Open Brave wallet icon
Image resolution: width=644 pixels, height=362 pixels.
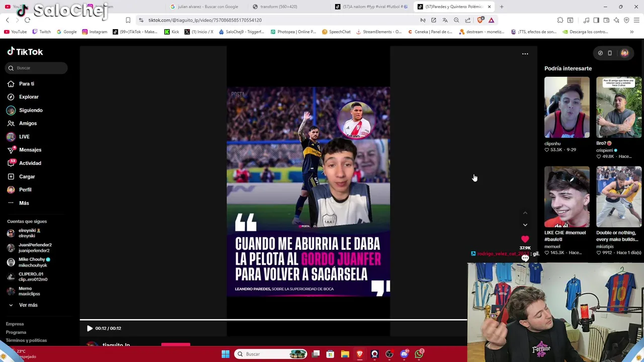pyautogui.click(x=606, y=20)
